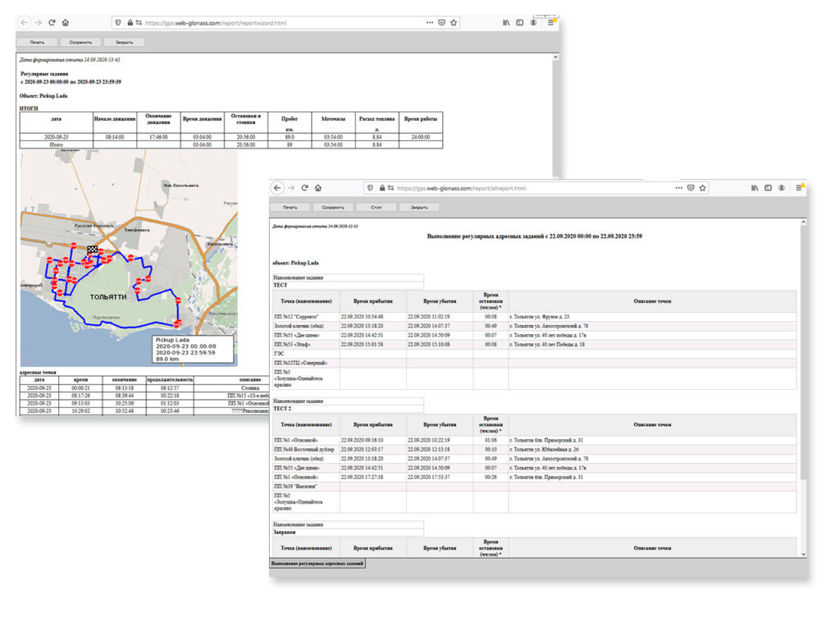This screenshot has width=840, height=623.
Task: Click reportwizard.html address bar URL
Action: pos(216,22)
